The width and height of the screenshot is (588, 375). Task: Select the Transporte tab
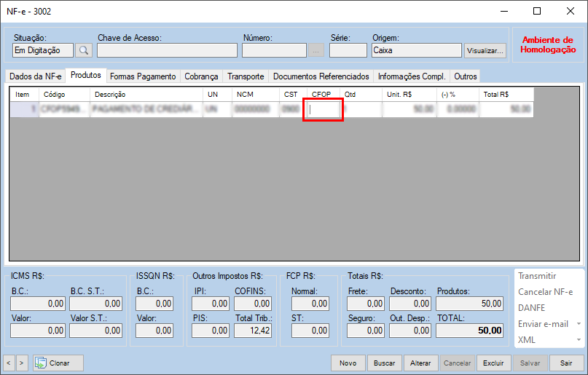(x=246, y=76)
